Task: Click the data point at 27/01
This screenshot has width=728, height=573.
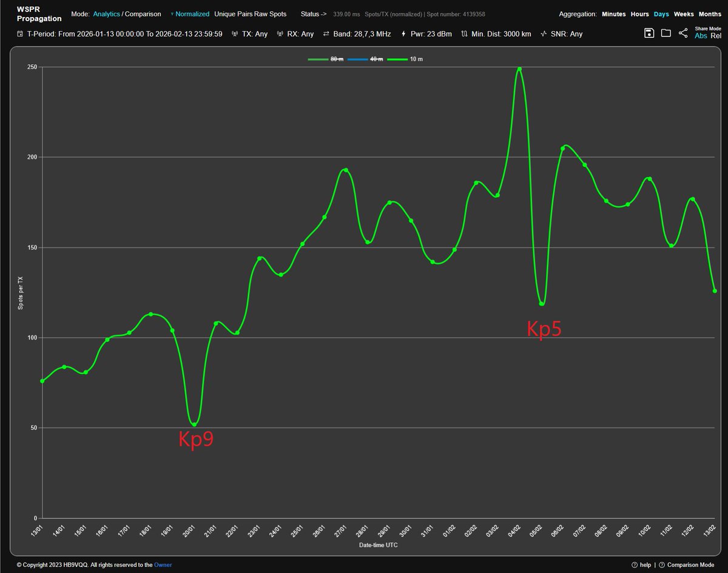Action: (x=346, y=170)
